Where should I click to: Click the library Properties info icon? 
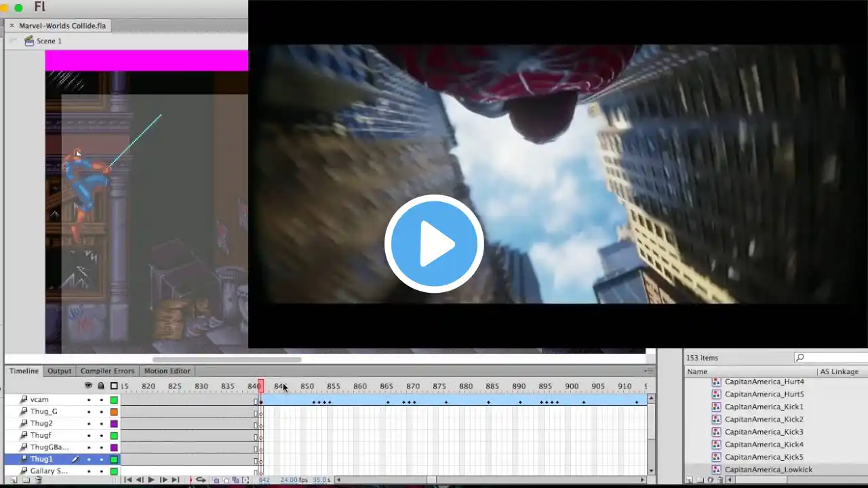(x=710, y=480)
